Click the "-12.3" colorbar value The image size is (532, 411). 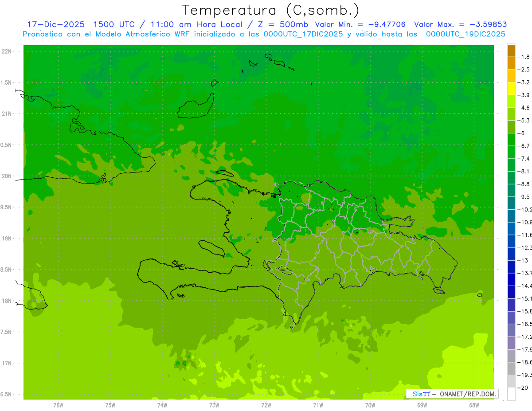[525, 247]
